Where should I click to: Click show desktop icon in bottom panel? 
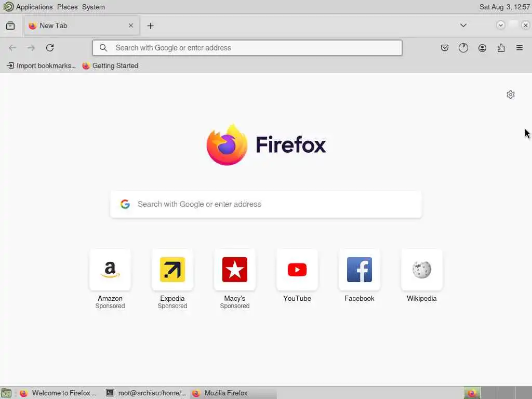[x=6, y=393]
